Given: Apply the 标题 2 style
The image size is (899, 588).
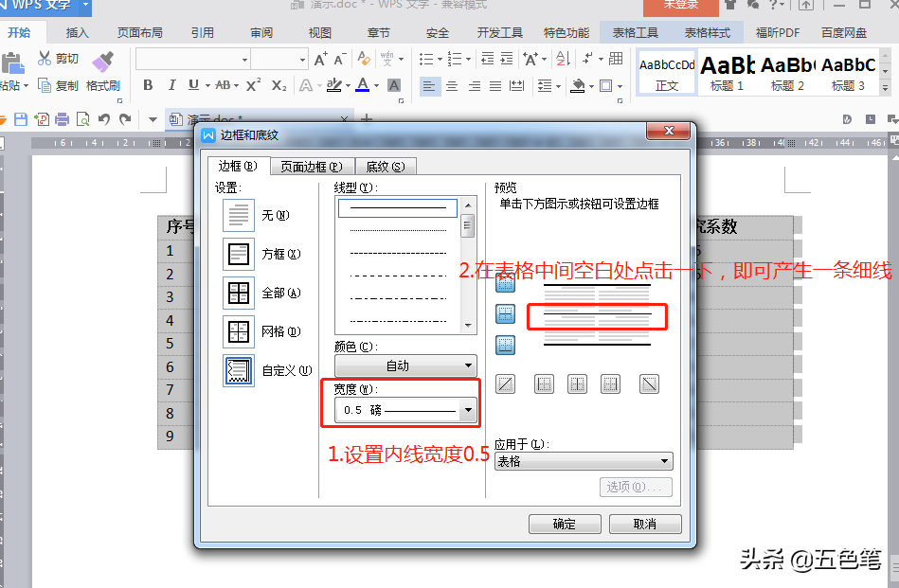Looking at the screenshot, I should point(788,73).
